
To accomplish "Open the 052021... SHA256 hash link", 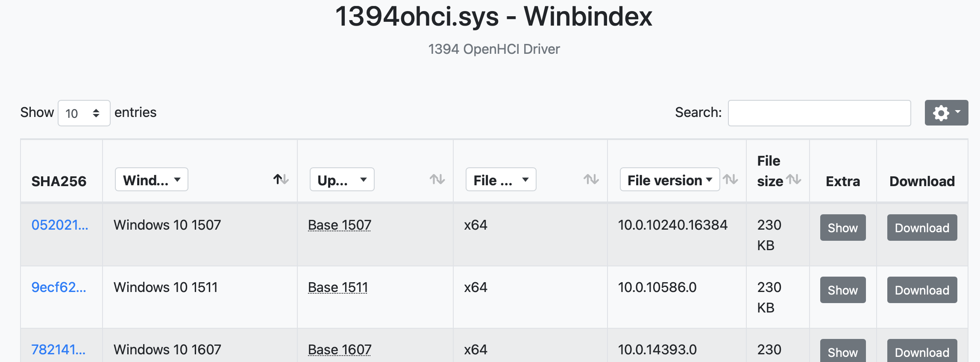I will coord(60,225).
